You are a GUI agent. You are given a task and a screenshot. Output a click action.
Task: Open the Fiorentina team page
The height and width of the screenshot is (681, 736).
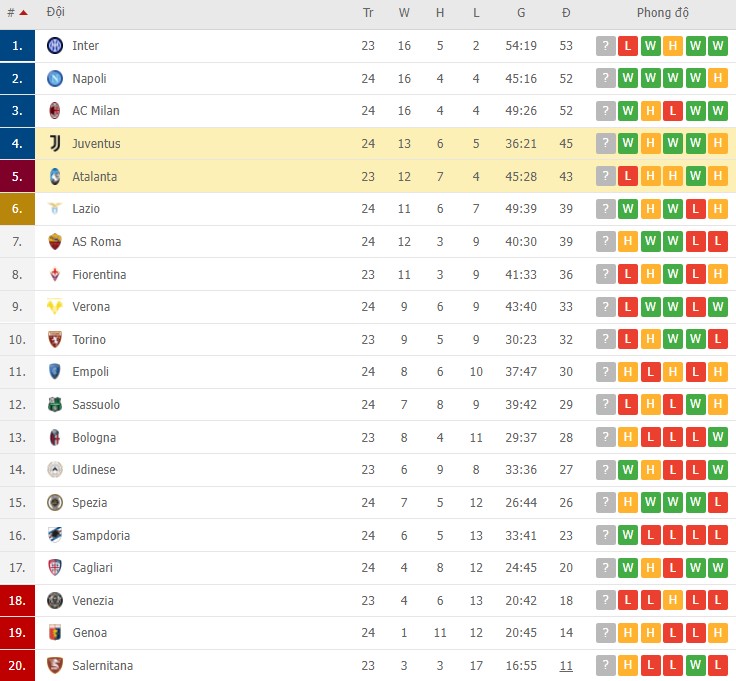click(99, 274)
